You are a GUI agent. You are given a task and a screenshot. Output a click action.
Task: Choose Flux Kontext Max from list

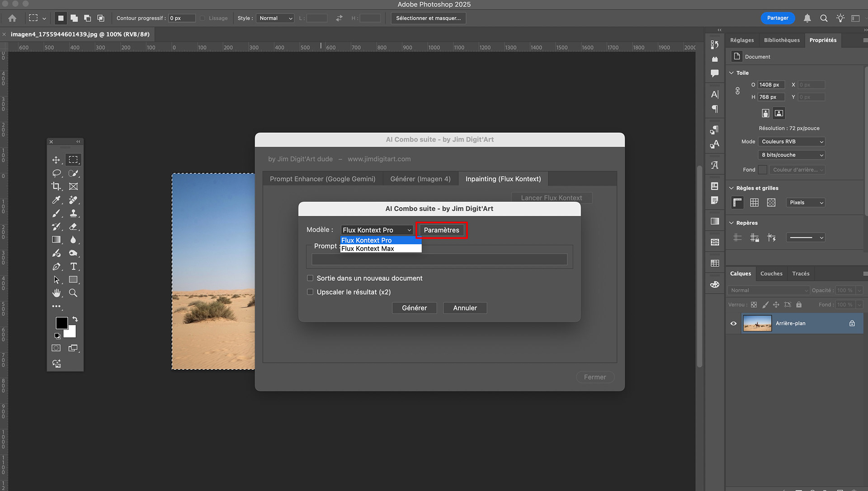pyautogui.click(x=381, y=249)
